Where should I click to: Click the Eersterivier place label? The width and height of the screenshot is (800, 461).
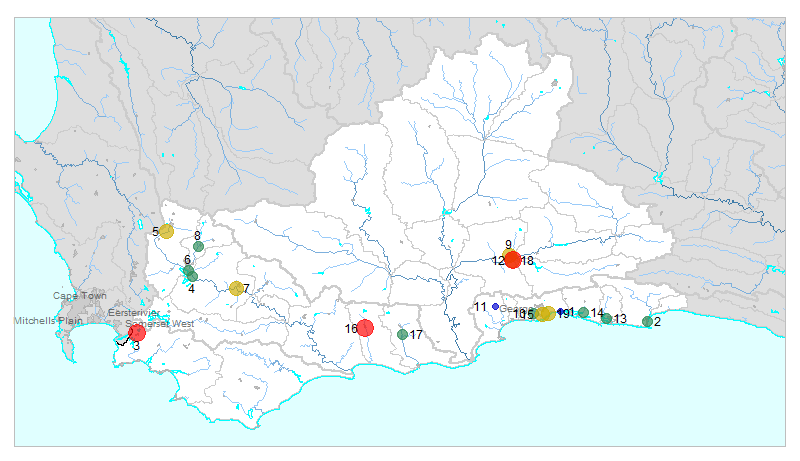136,312
